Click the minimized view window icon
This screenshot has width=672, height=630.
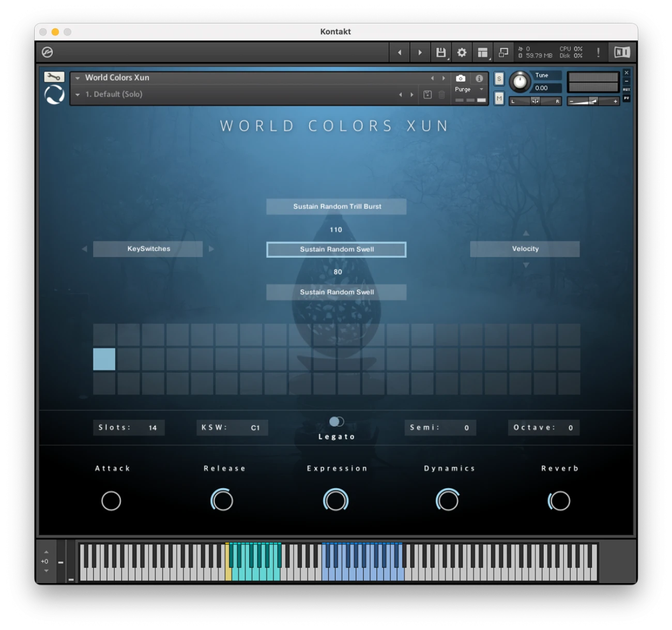[x=503, y=52]
